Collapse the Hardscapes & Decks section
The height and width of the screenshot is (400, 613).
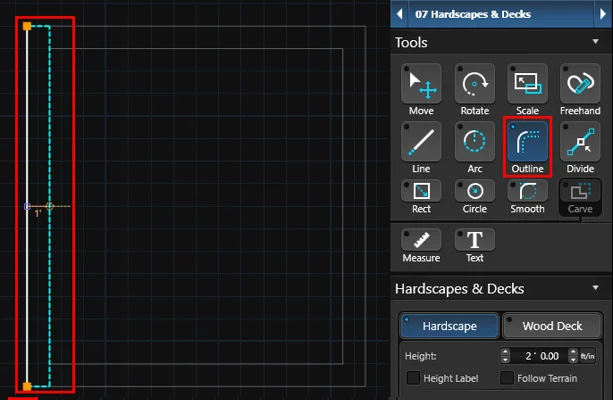pos(596,288)
